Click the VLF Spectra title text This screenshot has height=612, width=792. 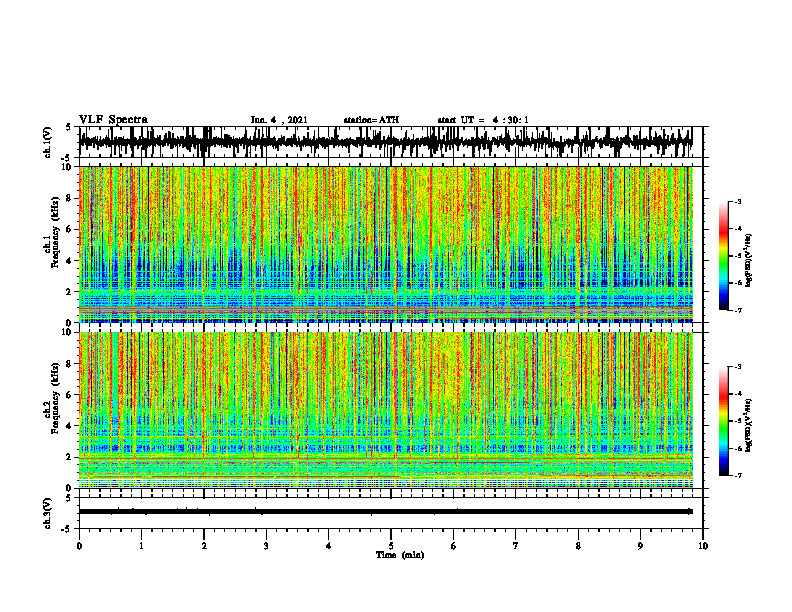113,120
